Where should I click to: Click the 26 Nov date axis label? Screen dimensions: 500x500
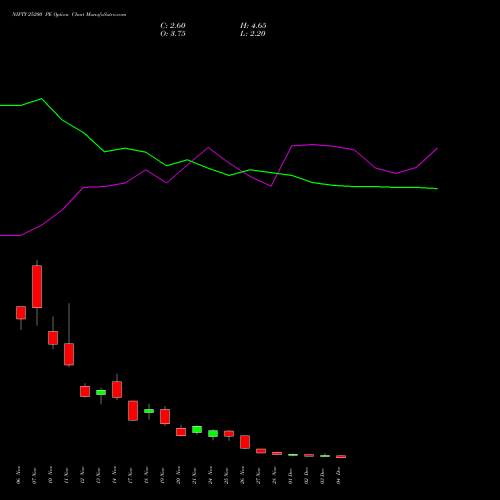click(x=242, y=475)
